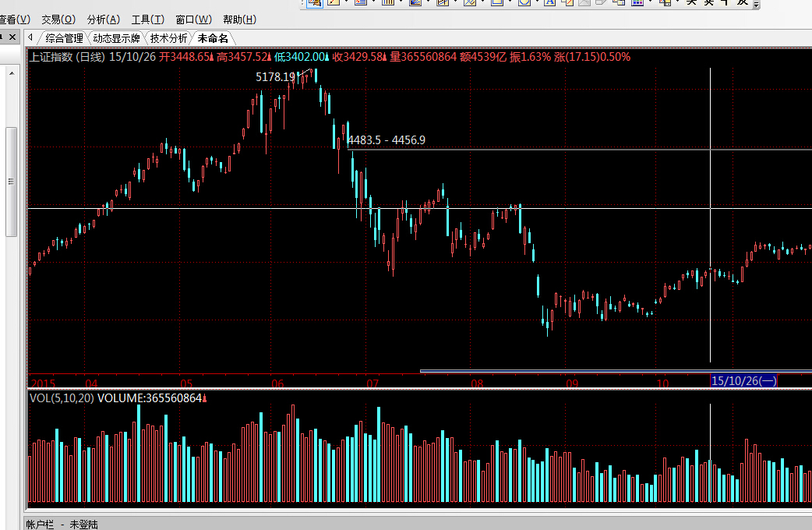Click the 4483.5 - 4456.9 gap label
Viewport: 812px width, 530px height.
(386, 140)
